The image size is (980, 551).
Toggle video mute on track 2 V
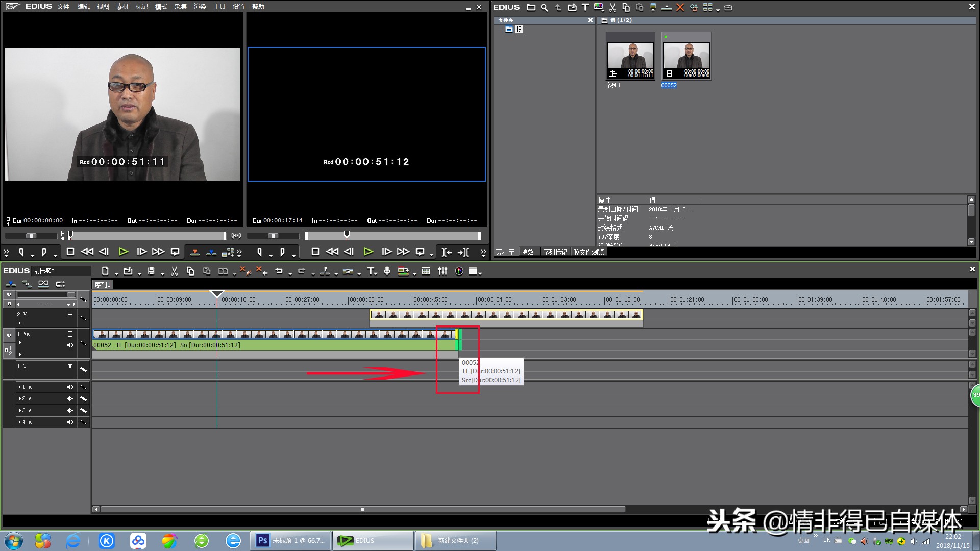point(70,315)
